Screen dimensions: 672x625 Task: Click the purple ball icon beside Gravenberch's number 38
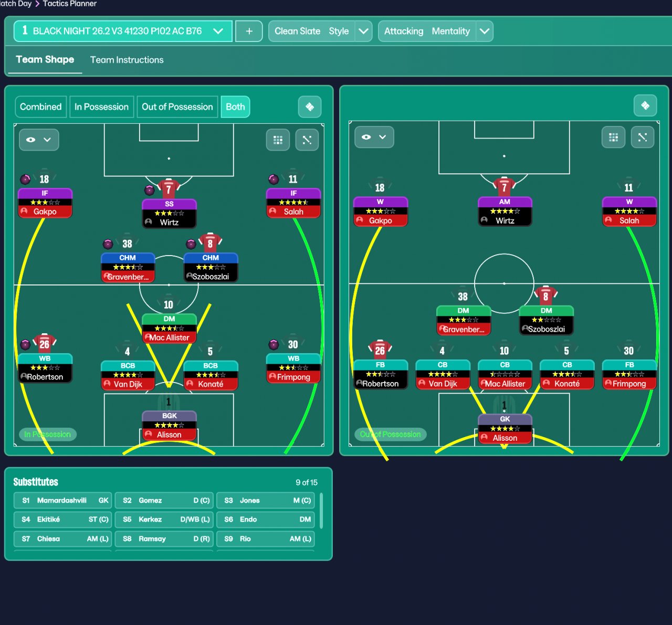click(x=108, y=244)
